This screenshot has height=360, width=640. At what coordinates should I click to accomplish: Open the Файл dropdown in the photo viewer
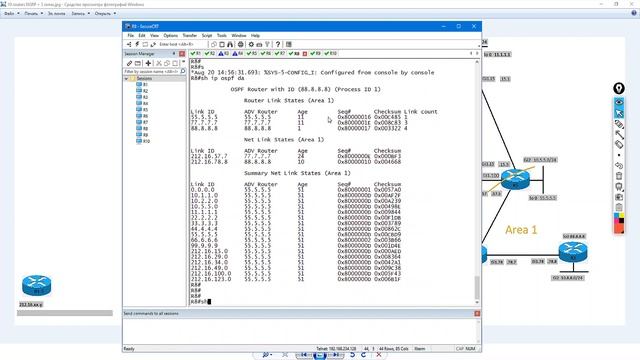coord(11,13)
